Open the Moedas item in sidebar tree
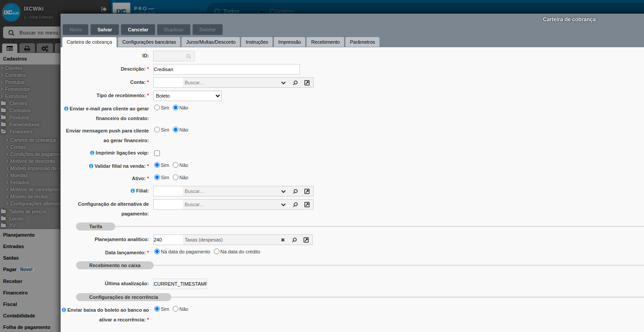The image size is (644, 332). point(19,175)
